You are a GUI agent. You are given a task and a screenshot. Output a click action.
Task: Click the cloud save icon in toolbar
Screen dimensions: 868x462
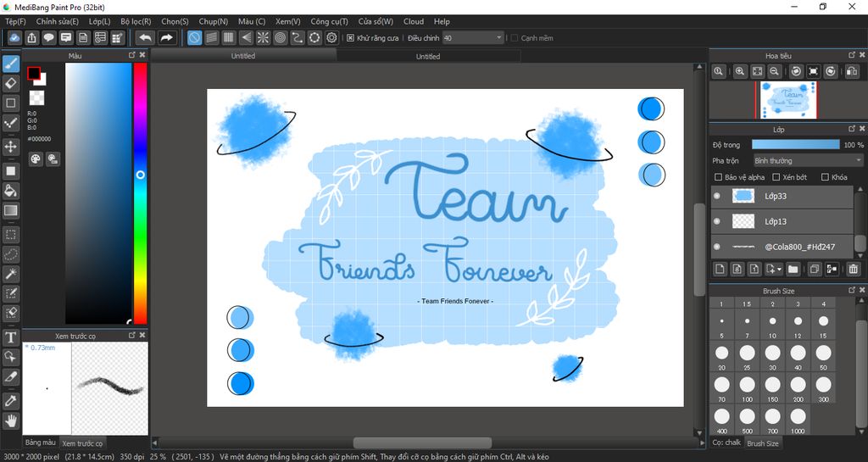(15, 37)
